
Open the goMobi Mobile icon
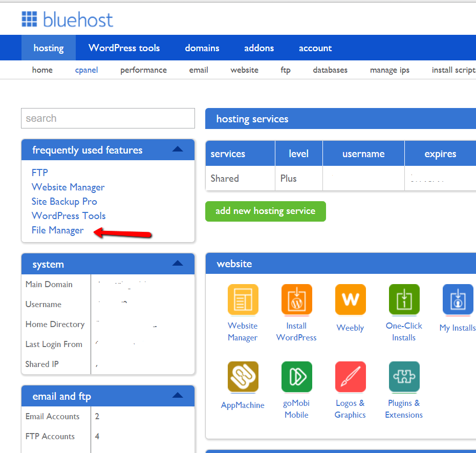296,377
